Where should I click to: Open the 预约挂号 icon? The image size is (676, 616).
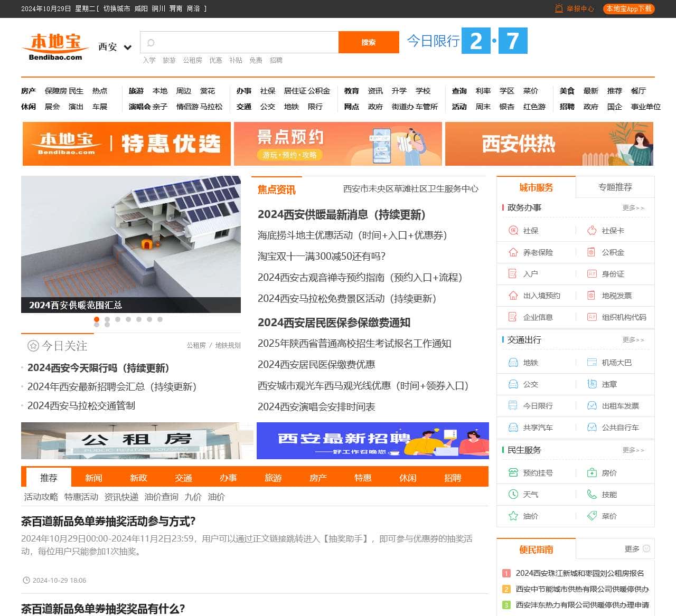click(513, 473)
